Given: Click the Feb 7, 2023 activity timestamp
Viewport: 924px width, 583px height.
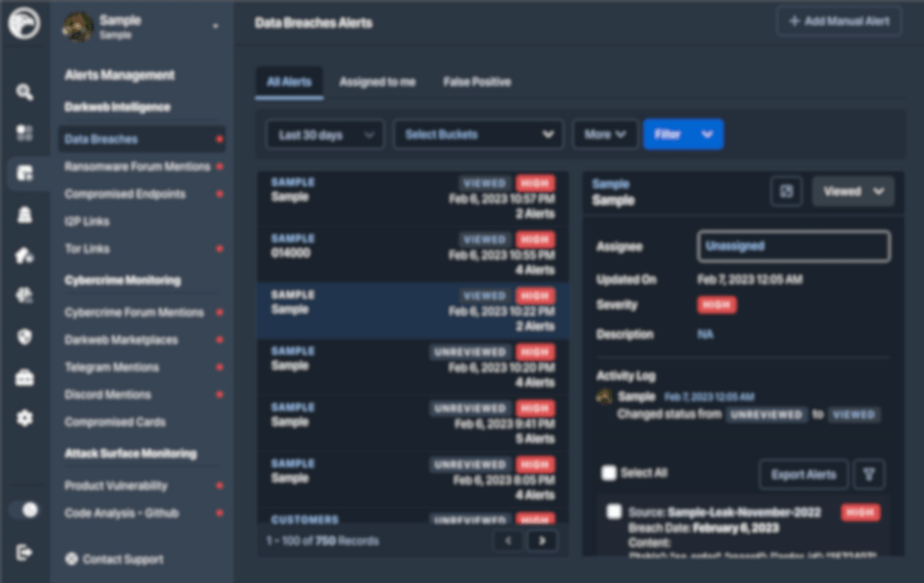Looking at the screenshot, I should coord(709,397).
